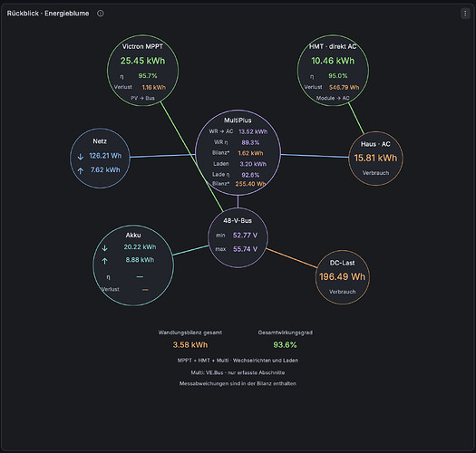Select the HMT - direkt AC node

(333, 71)
